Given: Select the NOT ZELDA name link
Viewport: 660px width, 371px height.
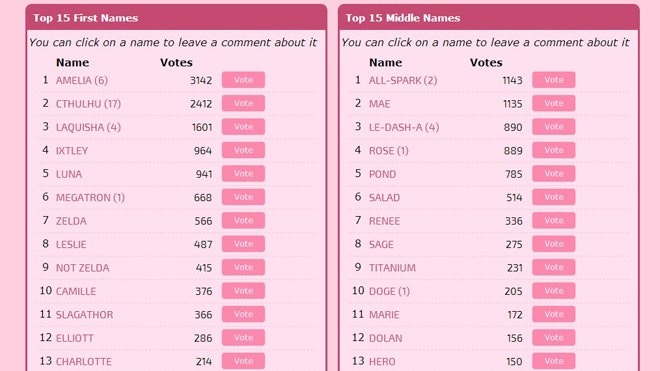Looking at the screenshot, I should tap(82, 268).
